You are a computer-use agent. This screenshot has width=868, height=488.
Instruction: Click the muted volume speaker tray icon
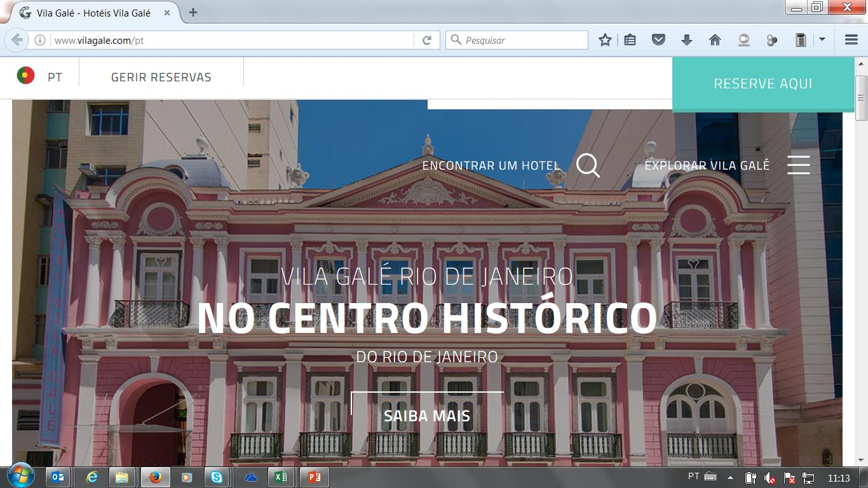[x=770, y=478]
